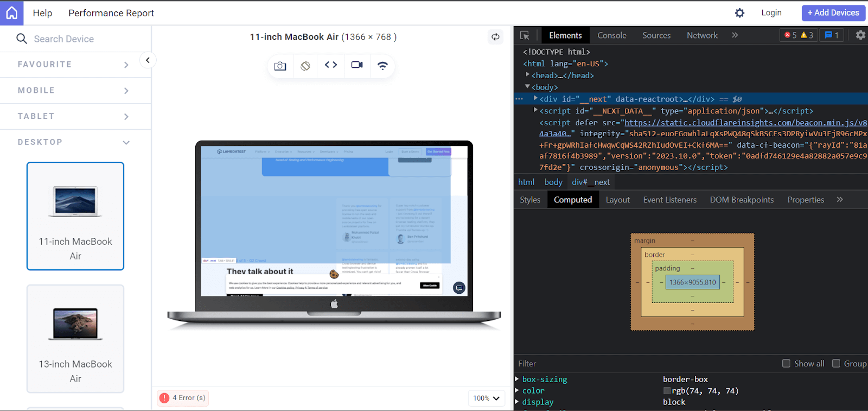
Task: Click the home icon in top-left corner
Action: pyautogui.click(x=12, y=12)
